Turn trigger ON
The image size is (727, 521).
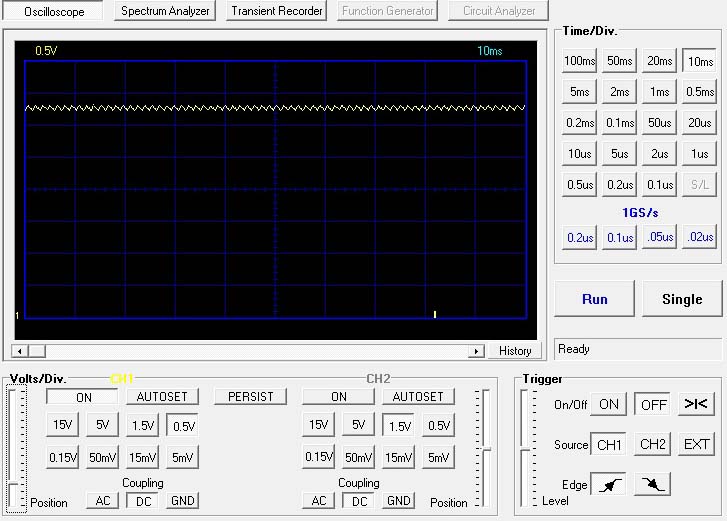608,405
